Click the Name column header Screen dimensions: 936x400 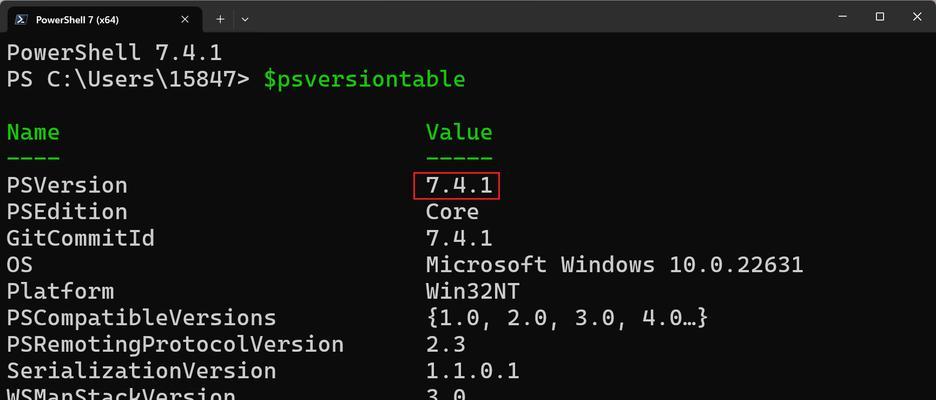coord(33,132)
